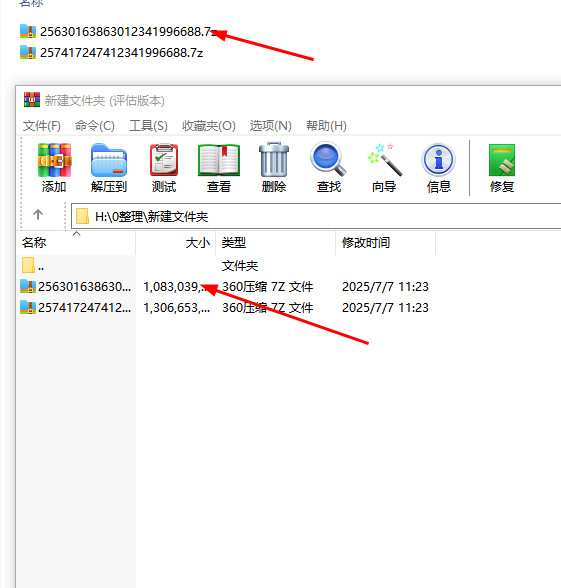Open the Find (查找) magnifier tool
This screenshot has width=561, height=588.
point(328,167)
